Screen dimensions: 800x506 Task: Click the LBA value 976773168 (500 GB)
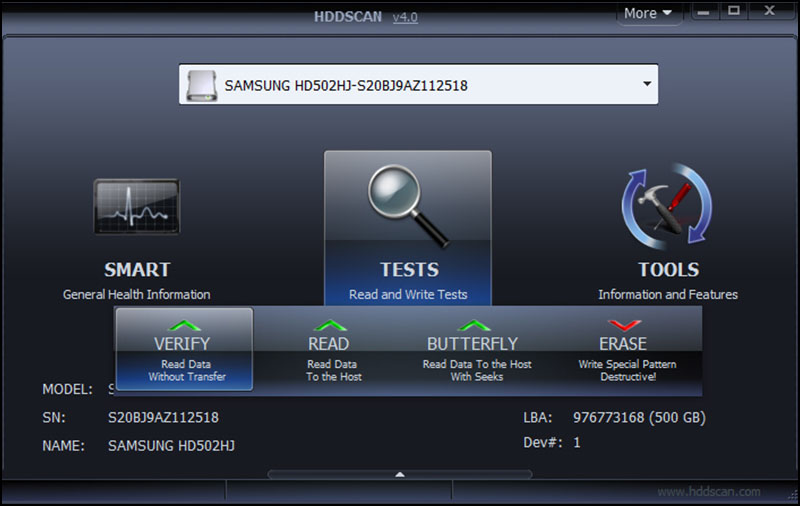[x=639, y=418]
